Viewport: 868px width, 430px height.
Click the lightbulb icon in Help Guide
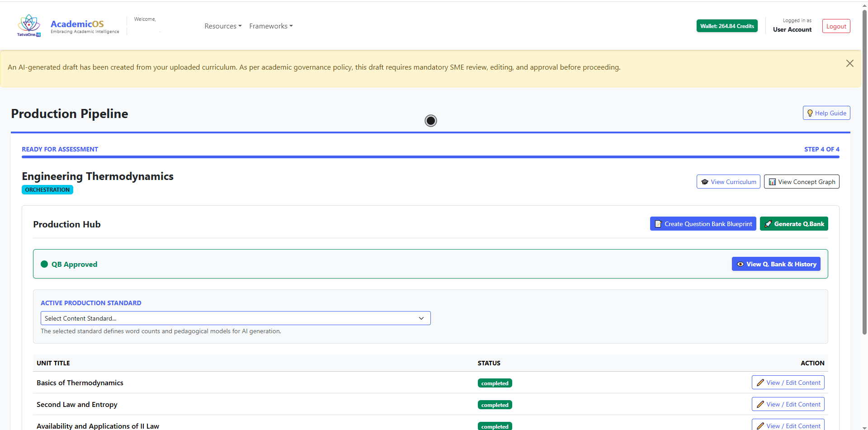[x=810, y=113]
